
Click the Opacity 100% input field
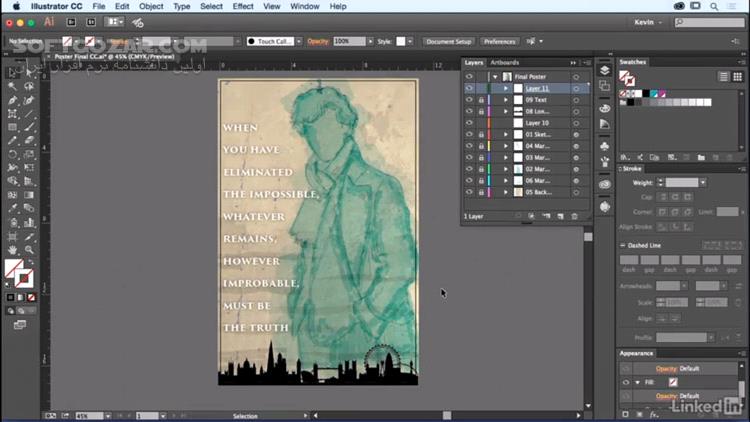tap(349, 42)
